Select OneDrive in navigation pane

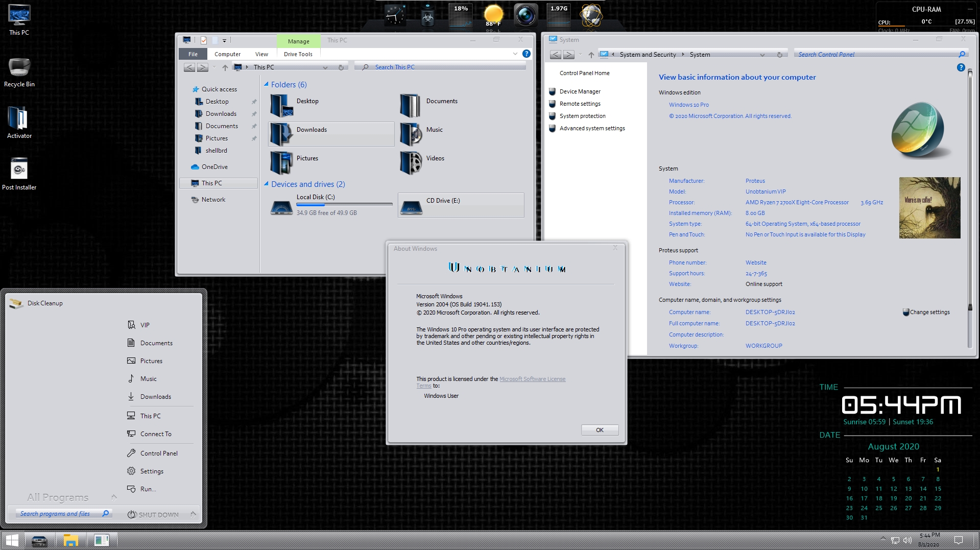click(214, 167)
